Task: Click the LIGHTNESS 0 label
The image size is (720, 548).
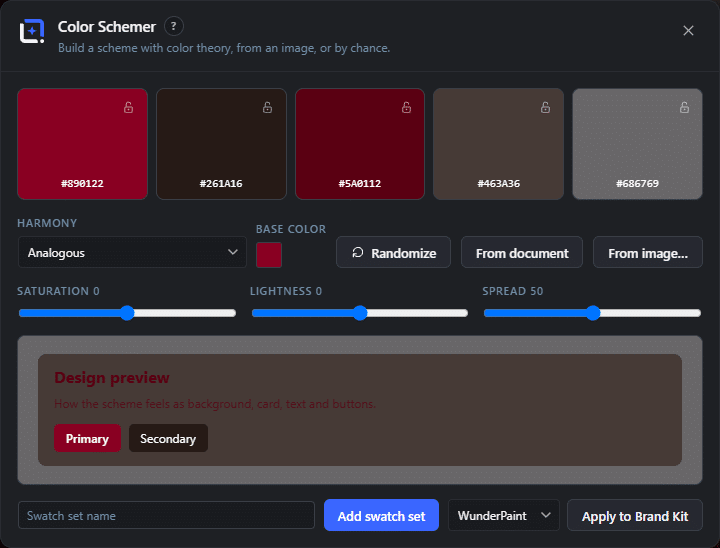Action: click(x=286, y=291)
